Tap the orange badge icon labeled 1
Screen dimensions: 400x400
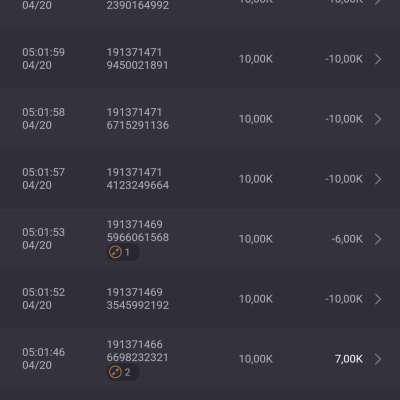115,252
